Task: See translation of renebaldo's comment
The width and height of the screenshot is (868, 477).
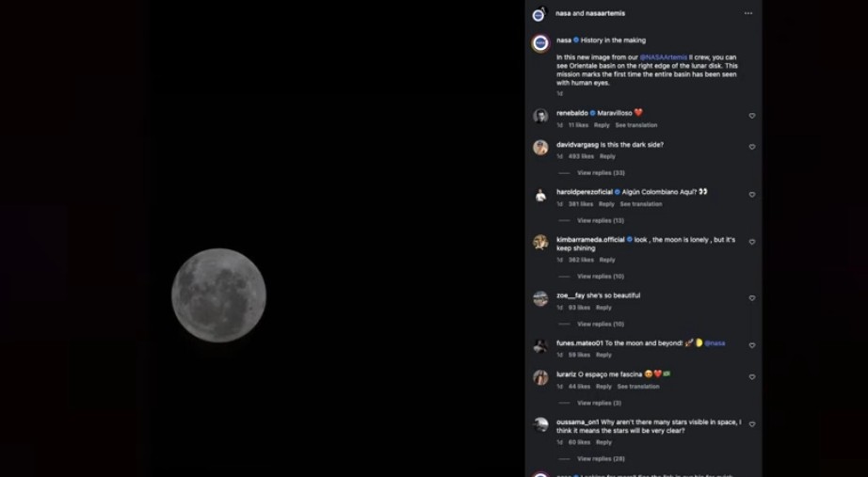Action: (636, 125)
